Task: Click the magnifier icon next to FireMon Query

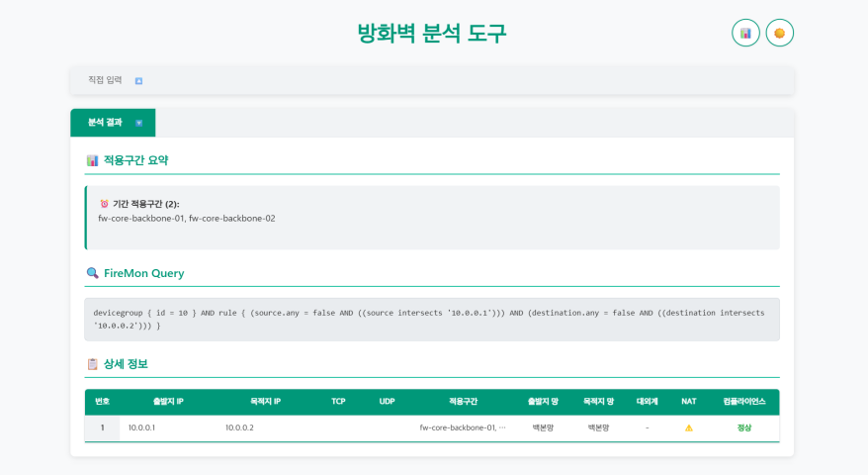Action: point(92,273)
